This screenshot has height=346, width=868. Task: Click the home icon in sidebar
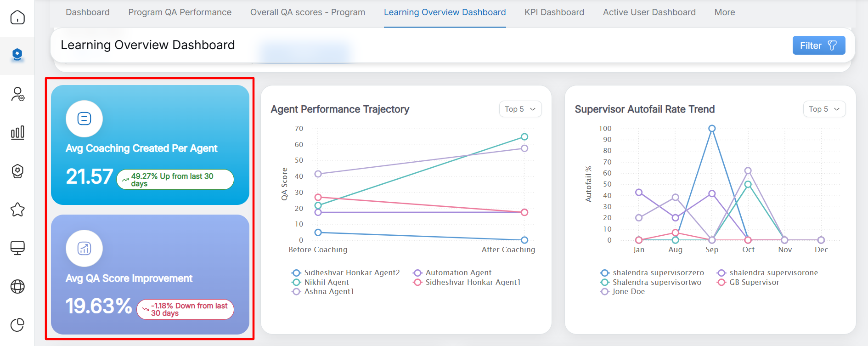(x=17, y=17)
